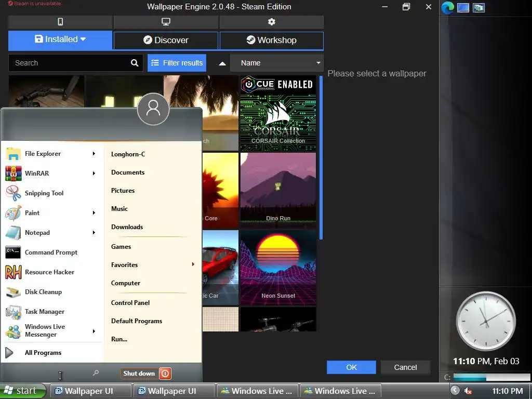Select the Neon Sunset wallpaper

click(278, 268)
